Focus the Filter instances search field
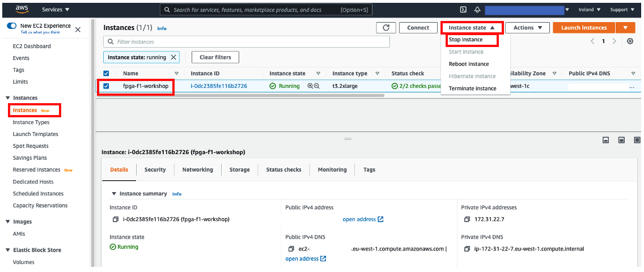Screen dimensions: 644x272 [247, 42]
